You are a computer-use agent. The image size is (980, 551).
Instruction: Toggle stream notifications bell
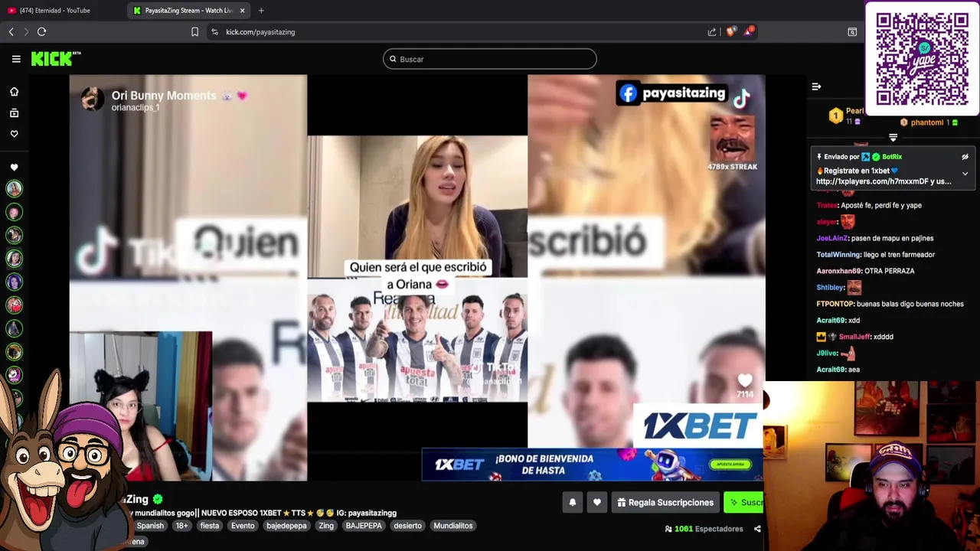coord(572,503)
